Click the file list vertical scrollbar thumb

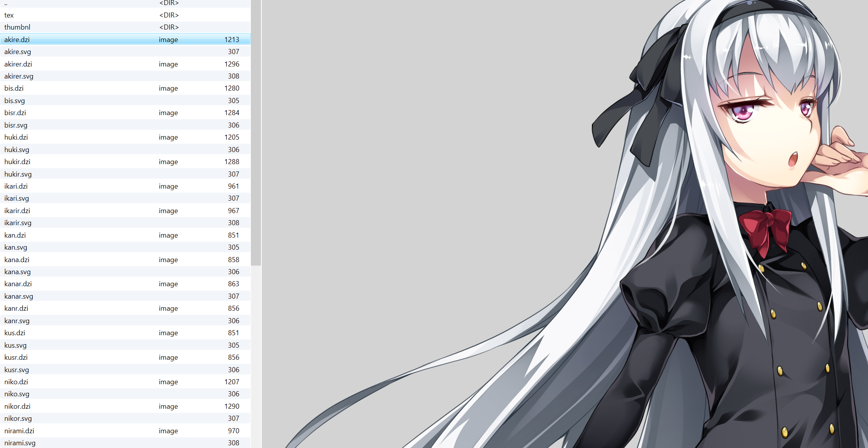255,132
